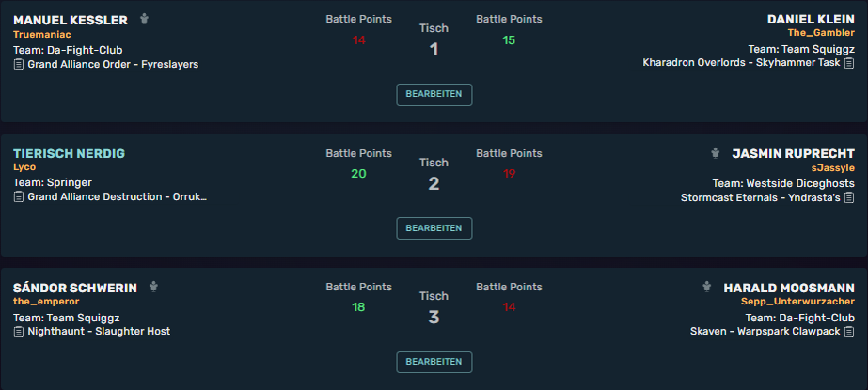Click Bearbeiten button for Tisch 1
This screenshot has height=390, width=868.
coord(434,95)
